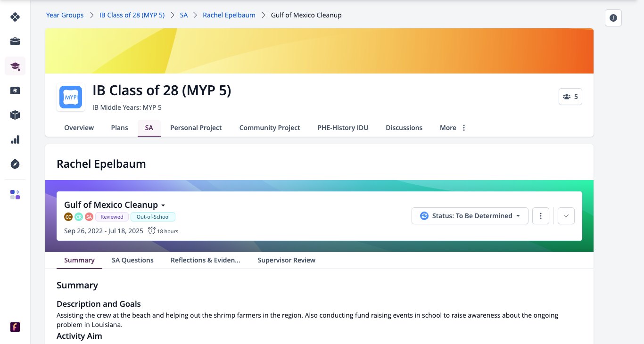This screenshot has width=644, height=344.
Task: Click the SA avatar badge
Action: [x=89, y=217]
